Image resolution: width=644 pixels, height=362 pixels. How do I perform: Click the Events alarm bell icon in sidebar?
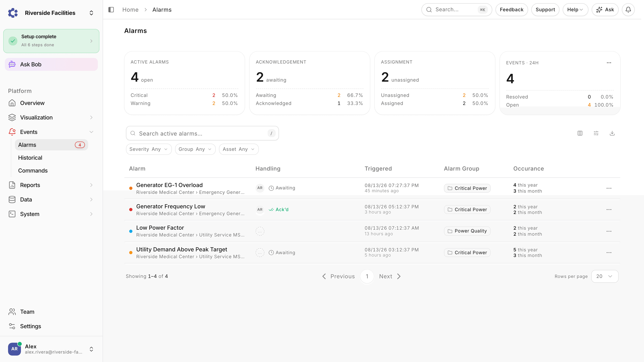click(x=12, y=132)
